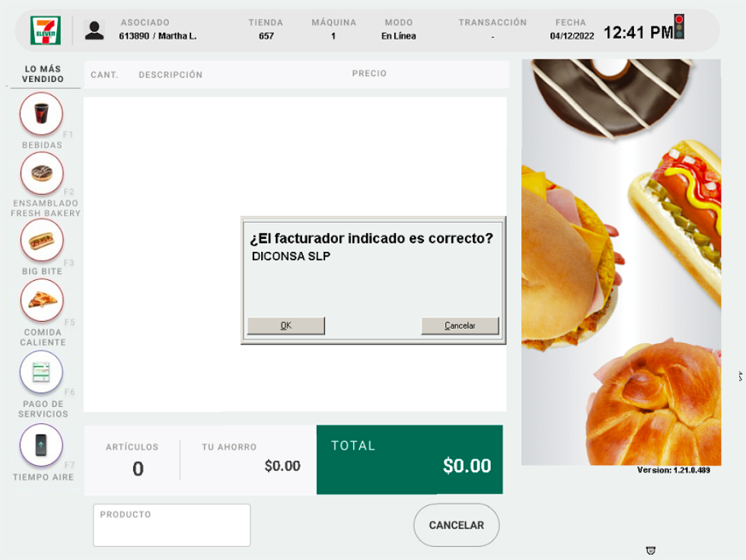Click the small icon below the version text
This screenshot has width=746, height=560.
(651, 551)
